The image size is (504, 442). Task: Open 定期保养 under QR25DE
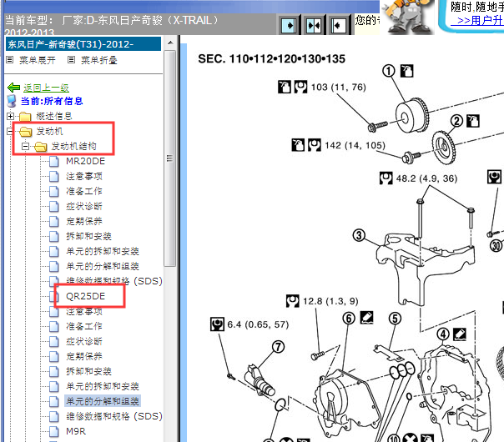84,356
